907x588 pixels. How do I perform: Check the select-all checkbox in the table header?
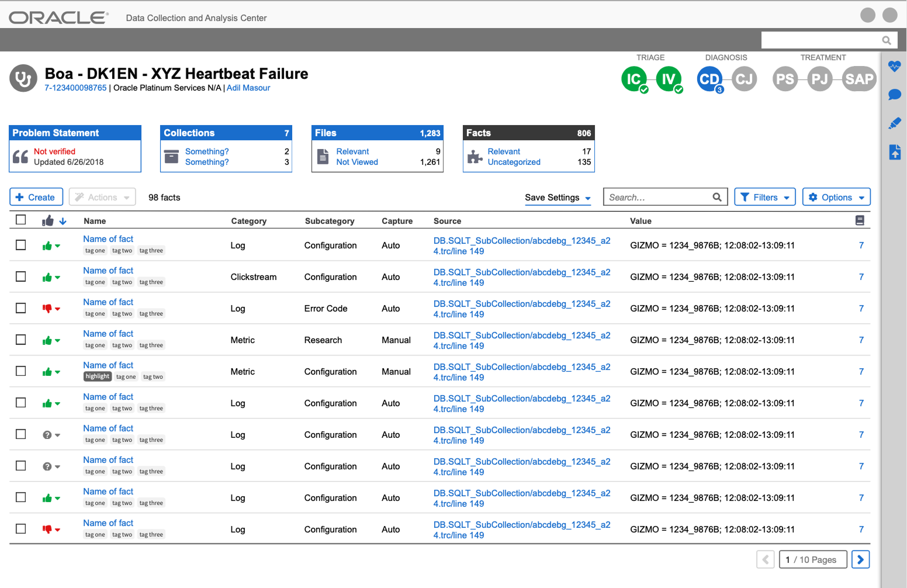21,219
